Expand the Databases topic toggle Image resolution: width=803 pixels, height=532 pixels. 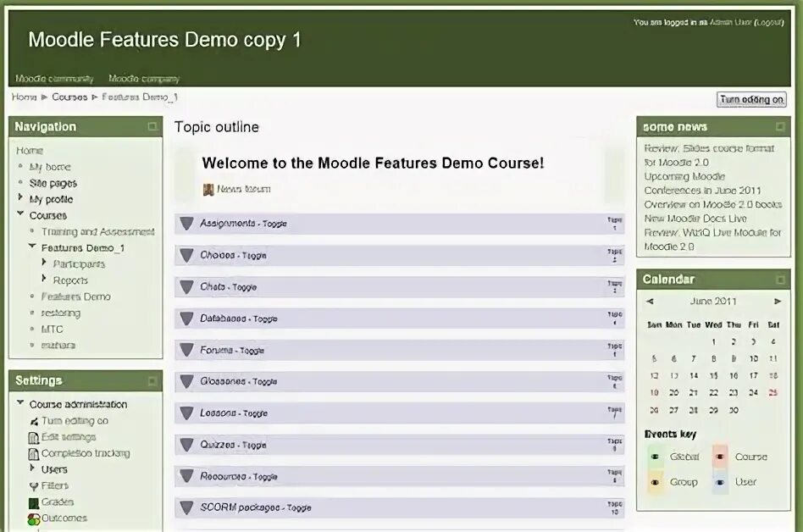pos(186,319)
